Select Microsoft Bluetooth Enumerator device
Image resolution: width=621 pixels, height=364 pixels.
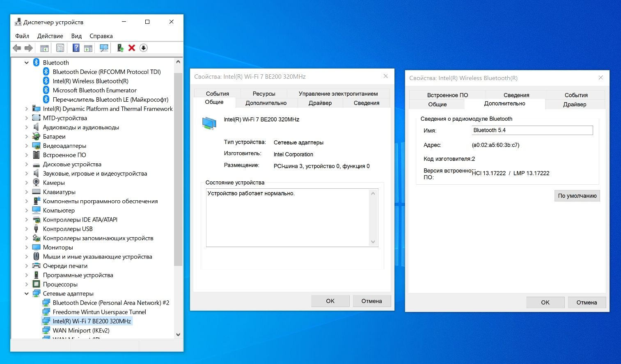pos(94,90)
